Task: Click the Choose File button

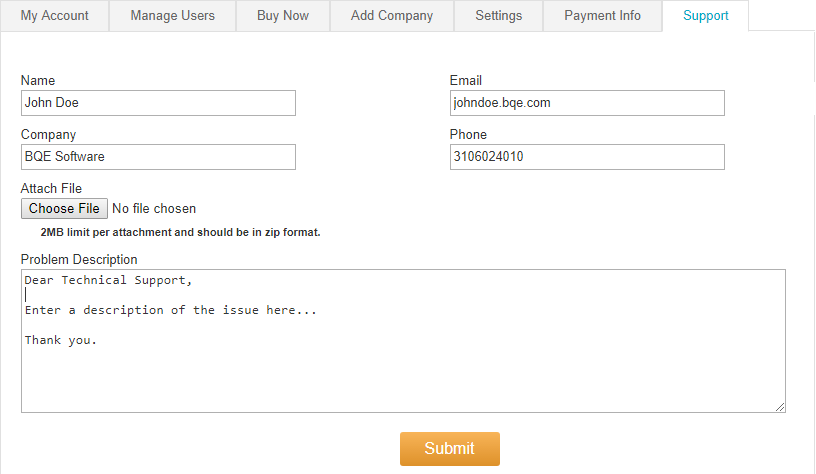Action: [65, 209]
